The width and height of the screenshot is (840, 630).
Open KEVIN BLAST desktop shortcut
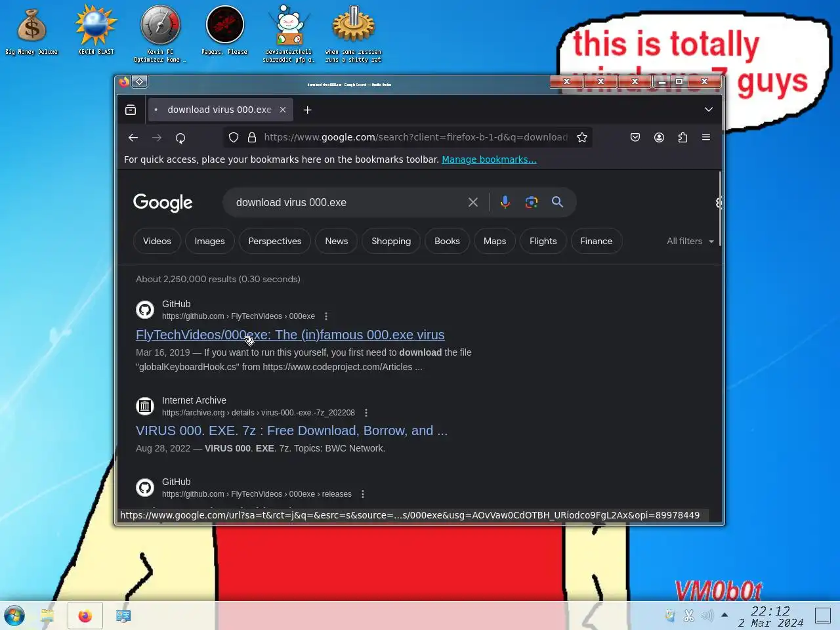tap(96, 31)
